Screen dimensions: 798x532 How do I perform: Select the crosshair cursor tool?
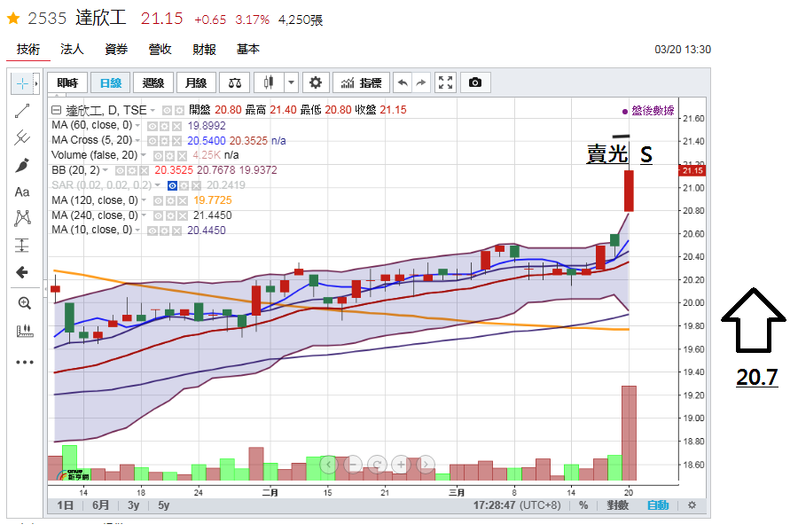[22, 83]
